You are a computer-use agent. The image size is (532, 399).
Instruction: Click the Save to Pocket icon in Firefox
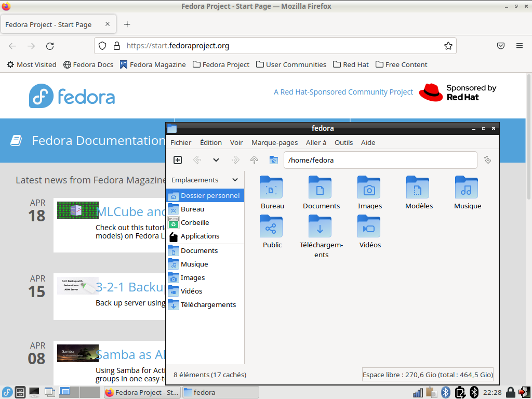coord(501,46)
